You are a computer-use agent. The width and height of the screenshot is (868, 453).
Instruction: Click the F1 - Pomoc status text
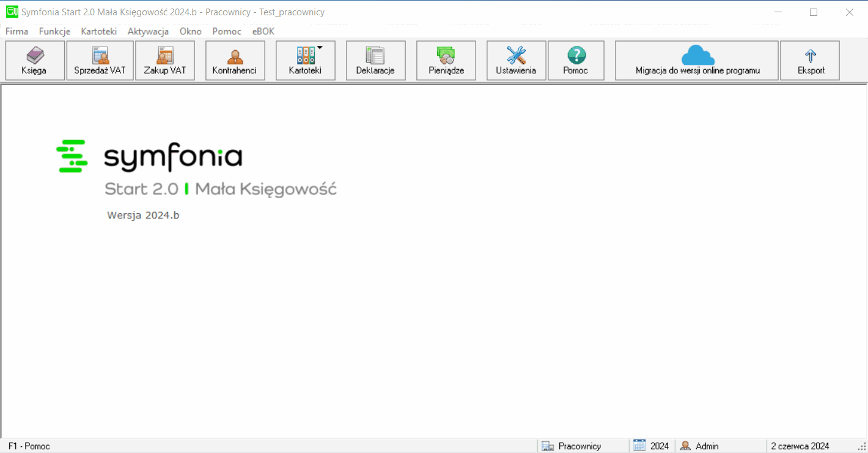(x=29, y=446)
